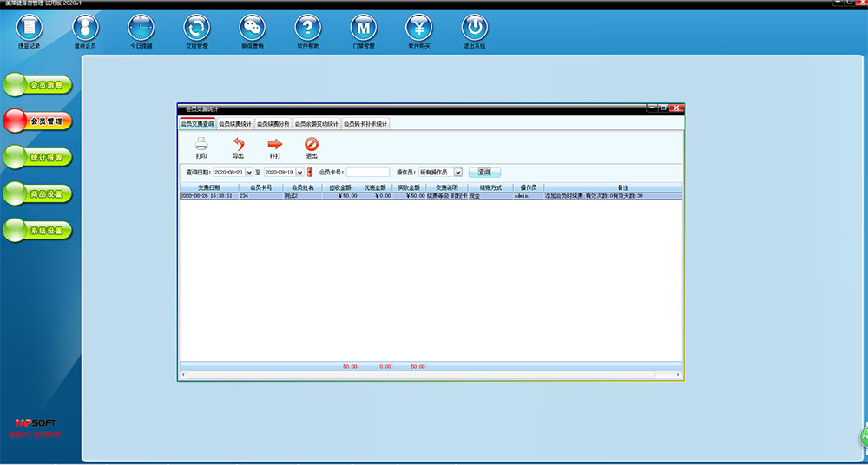868x465 pixels.
Task: Open 门禁管理 access control icon
Action: [364, 28]
